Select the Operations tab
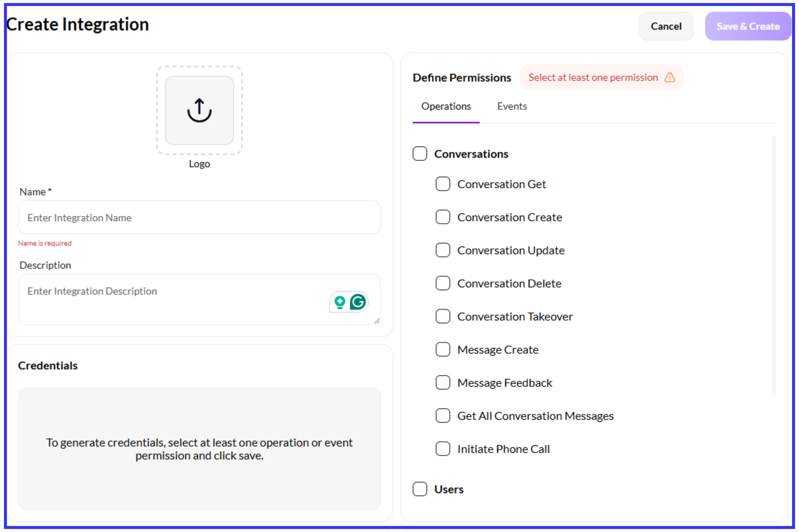The width and height of the screenshot is (799, 532). coord(446,106)
